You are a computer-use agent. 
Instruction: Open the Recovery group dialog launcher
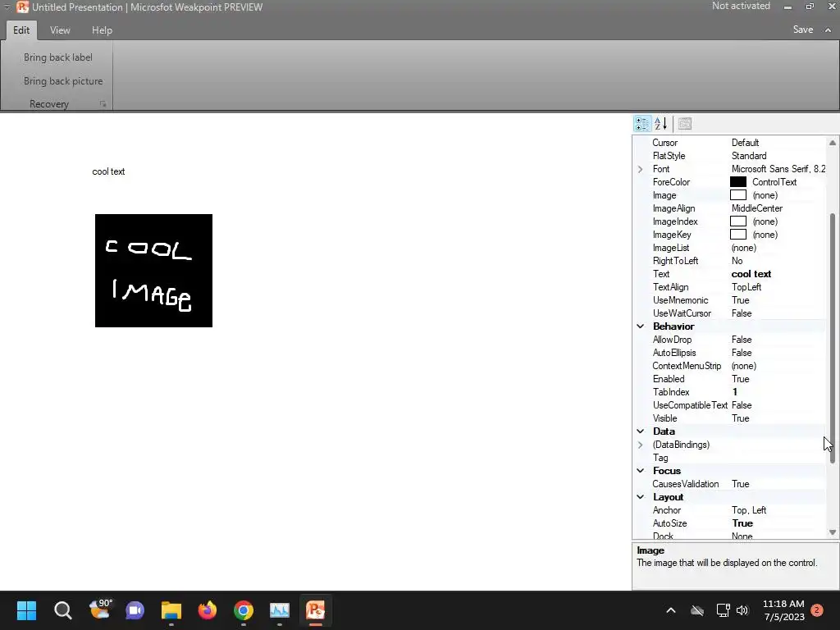(x=103, y=104)
